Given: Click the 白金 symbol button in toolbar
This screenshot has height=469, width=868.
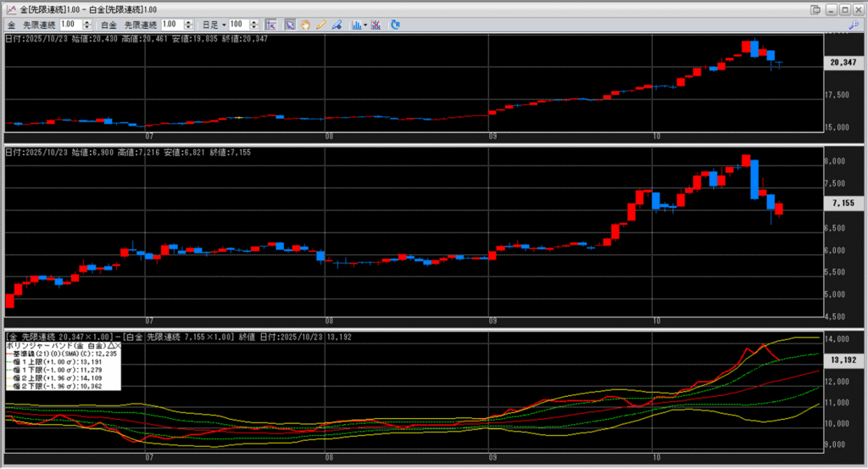Looking at the screenshot, I should [113, 25].
